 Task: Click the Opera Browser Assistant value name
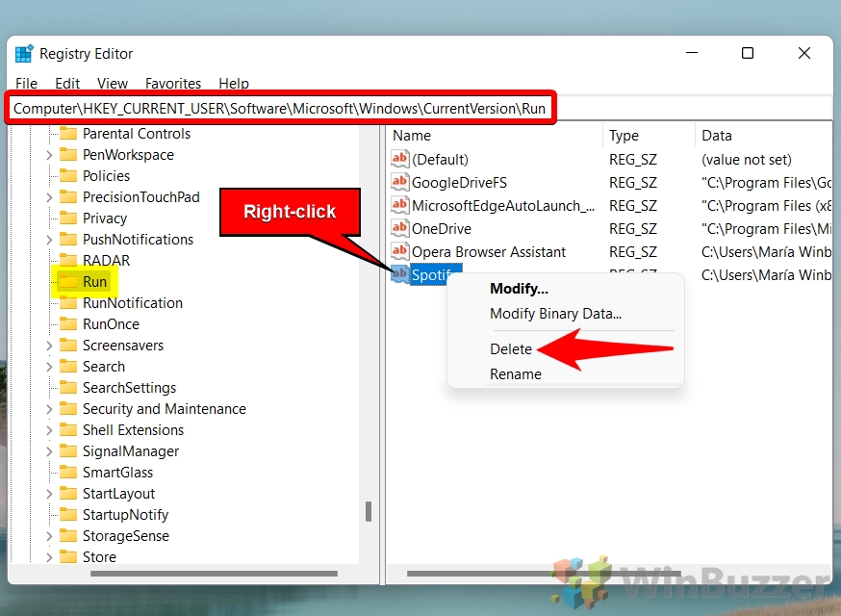coord(489,251)
